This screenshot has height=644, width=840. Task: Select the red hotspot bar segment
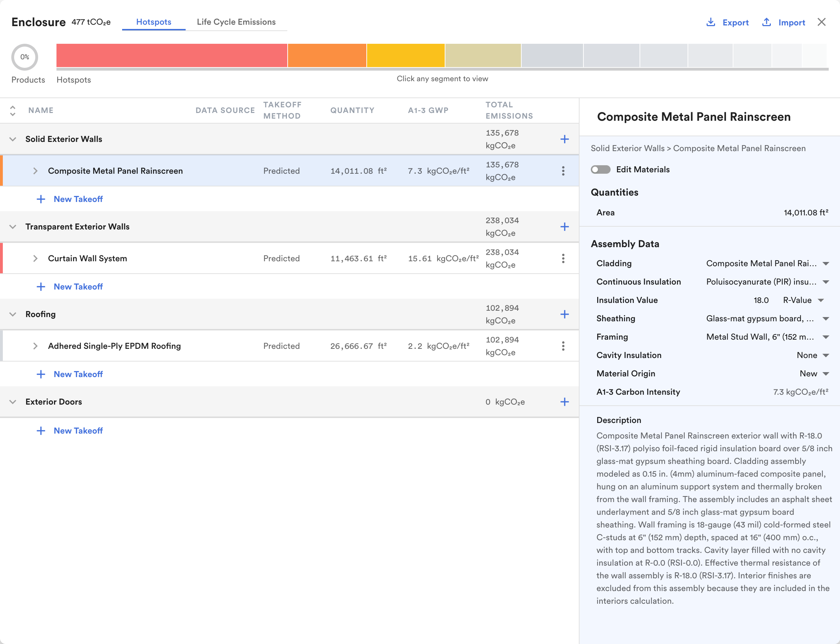tap(172, 55)
